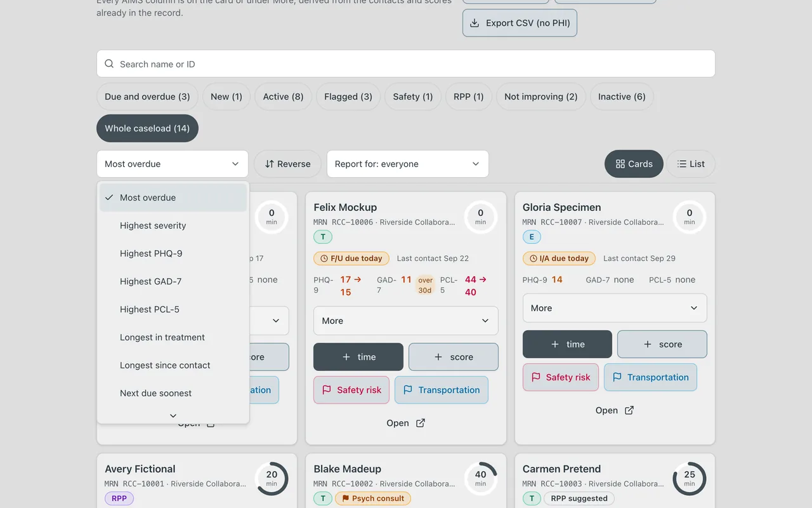812x508 pixels.
Task: Choose Longest since contact sort option
Action: tap(173, 365)
